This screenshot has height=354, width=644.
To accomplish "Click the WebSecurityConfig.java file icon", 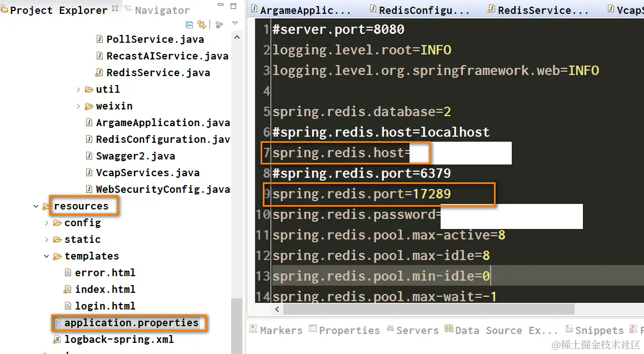I will [x=89, y=190].
